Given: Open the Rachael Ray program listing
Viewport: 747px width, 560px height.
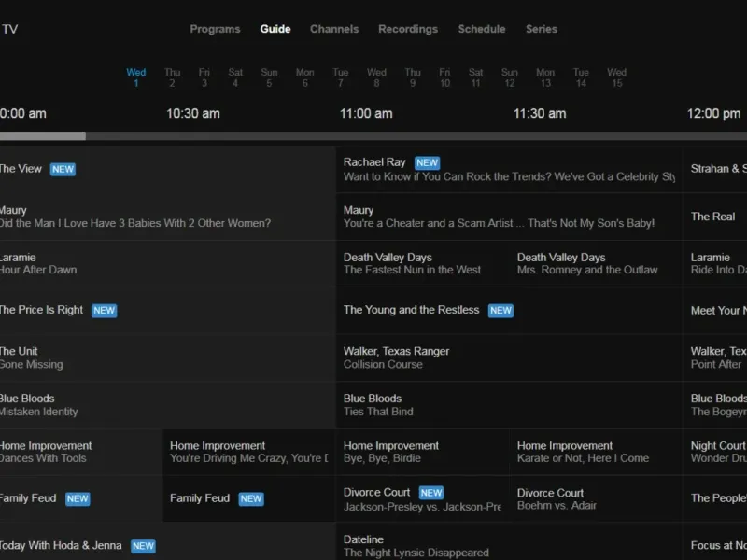Looking at the screenshot, I should point(509,169).
